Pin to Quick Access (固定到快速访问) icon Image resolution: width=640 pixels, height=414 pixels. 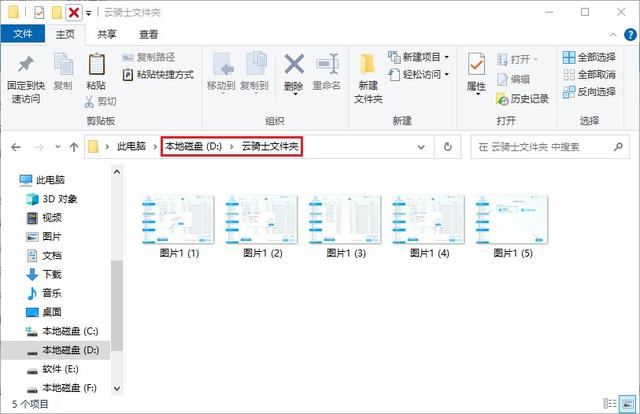(x=25, y=64)
